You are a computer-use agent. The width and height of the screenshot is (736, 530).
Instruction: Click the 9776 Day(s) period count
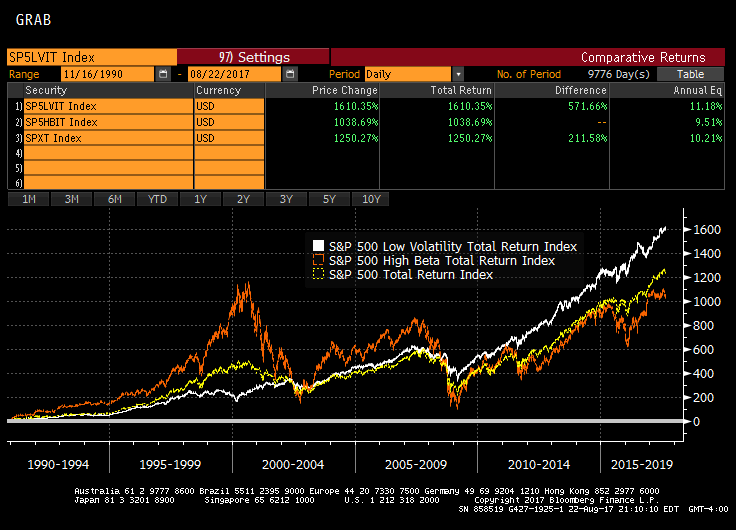click(619, 74)
